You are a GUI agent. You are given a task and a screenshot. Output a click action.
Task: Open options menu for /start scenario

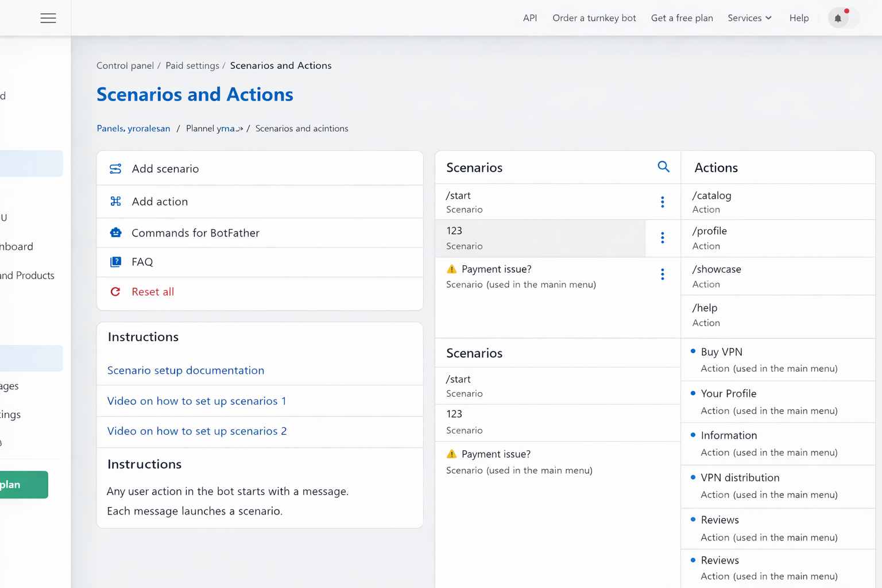click(x=662, y=202)
